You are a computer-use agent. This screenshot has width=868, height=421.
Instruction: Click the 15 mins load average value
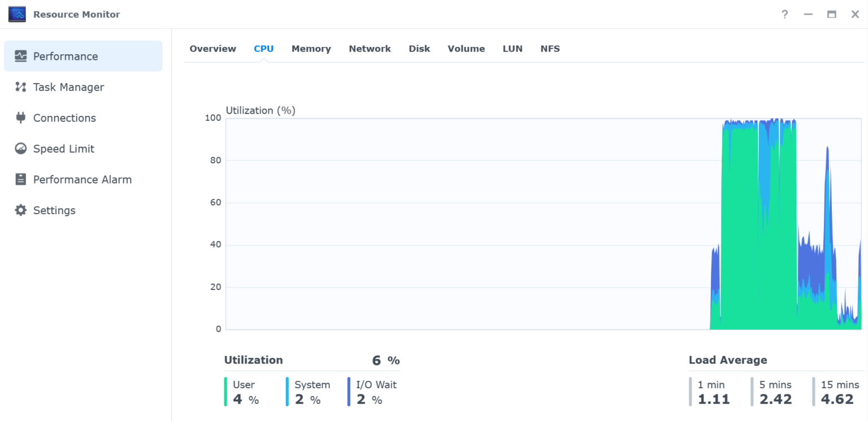[x=837, y=400]
